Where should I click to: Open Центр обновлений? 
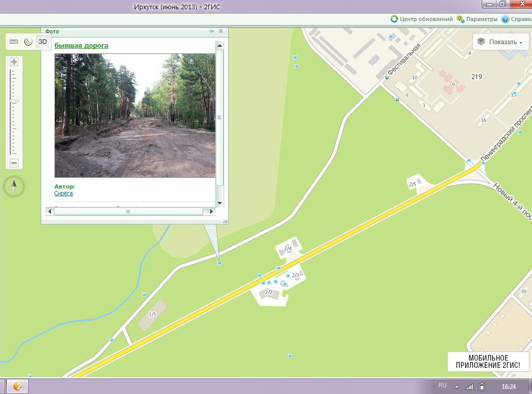(x=421, y=19)
